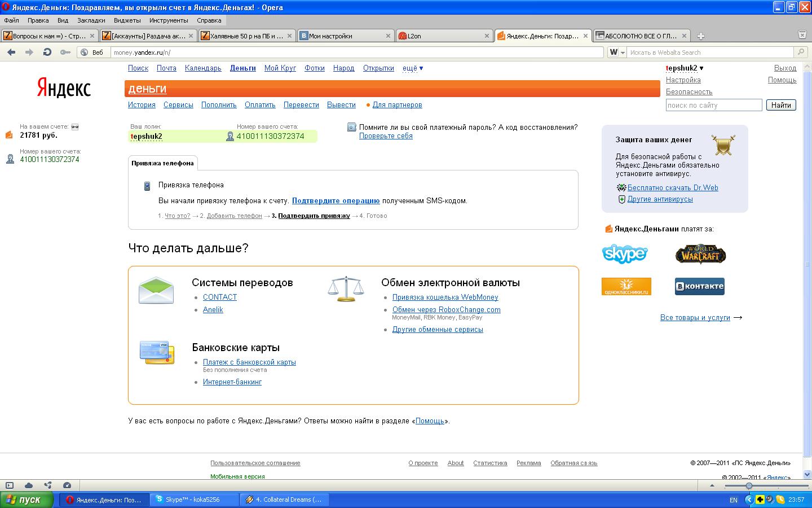
Task: Click the envelope icon next to Системы переводов
Action: (156, 290)
